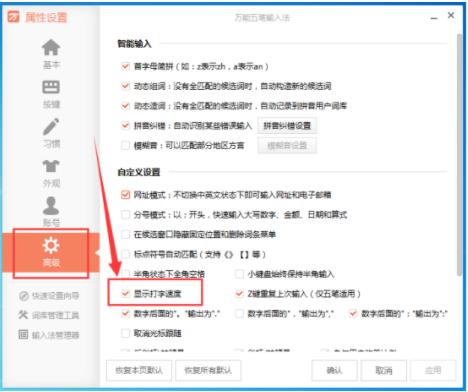
Task: Enable 半角状态下全角空格 checkbox
Action: tap(125, 274)
